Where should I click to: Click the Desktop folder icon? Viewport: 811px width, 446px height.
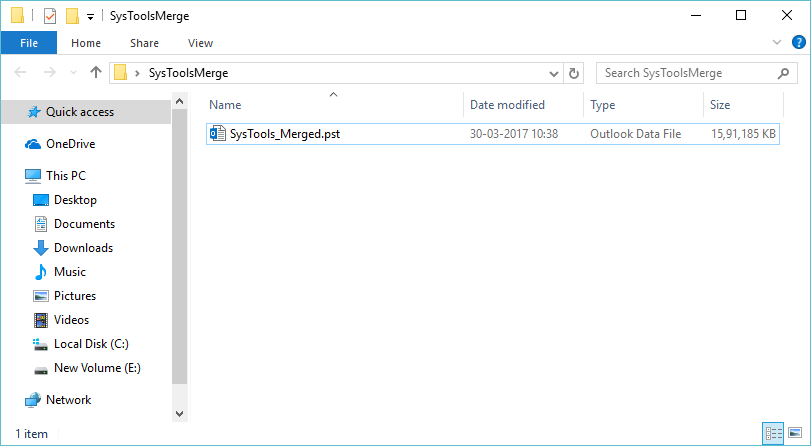click(41, 200)
